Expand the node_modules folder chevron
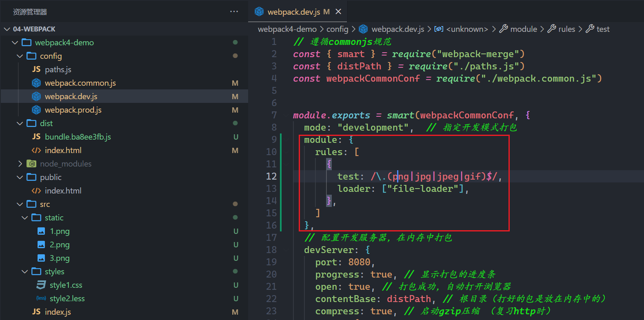This screenshot has width=644, height=320. (x=20, y=164)
